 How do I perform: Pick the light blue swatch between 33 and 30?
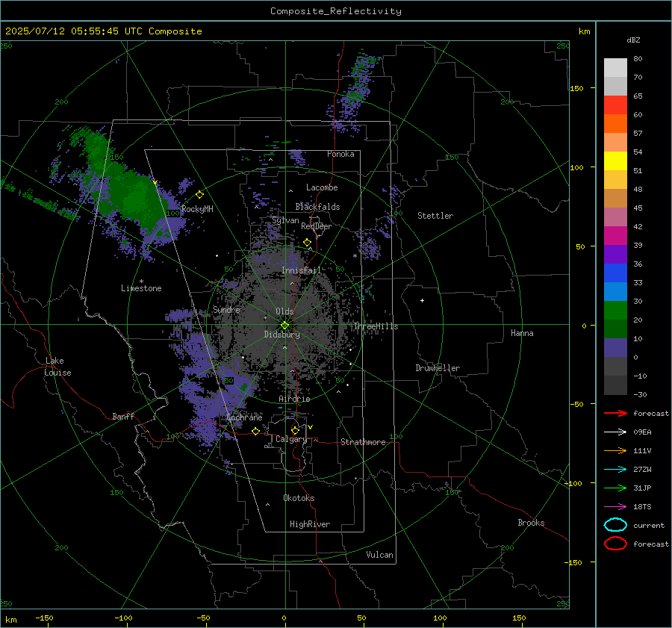pos(615,292)
